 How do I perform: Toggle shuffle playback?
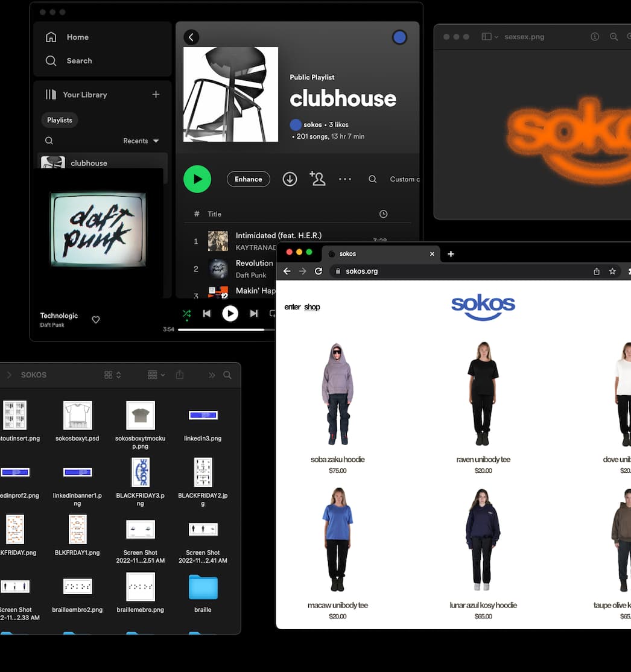pyautogui.click(x=186, y=314)
